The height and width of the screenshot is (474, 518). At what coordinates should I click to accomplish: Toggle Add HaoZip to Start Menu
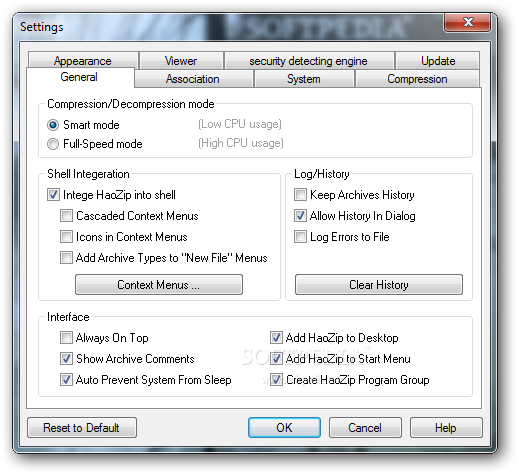click(x=276, y=359)
